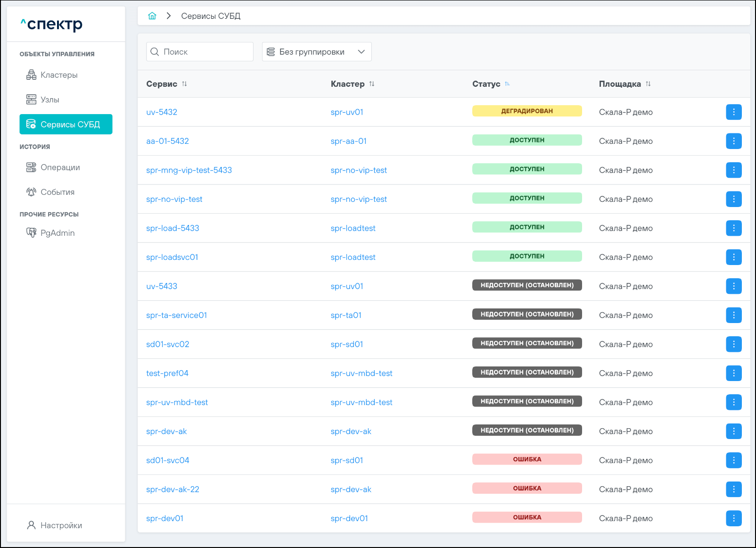Open the kebab menu for spr-ta-service01
Screen dimensions: 756x548
[x=733, y=315]
